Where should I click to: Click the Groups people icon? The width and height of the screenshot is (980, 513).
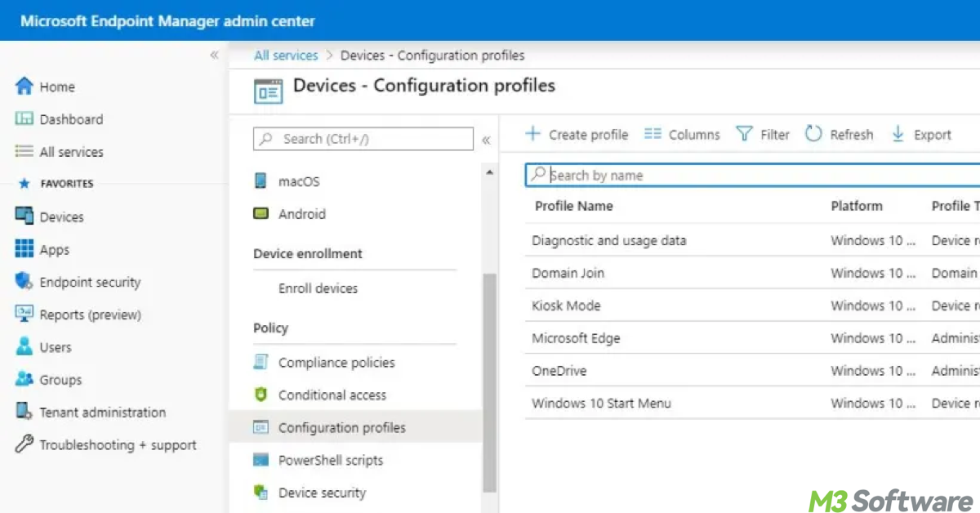point(24,379)
